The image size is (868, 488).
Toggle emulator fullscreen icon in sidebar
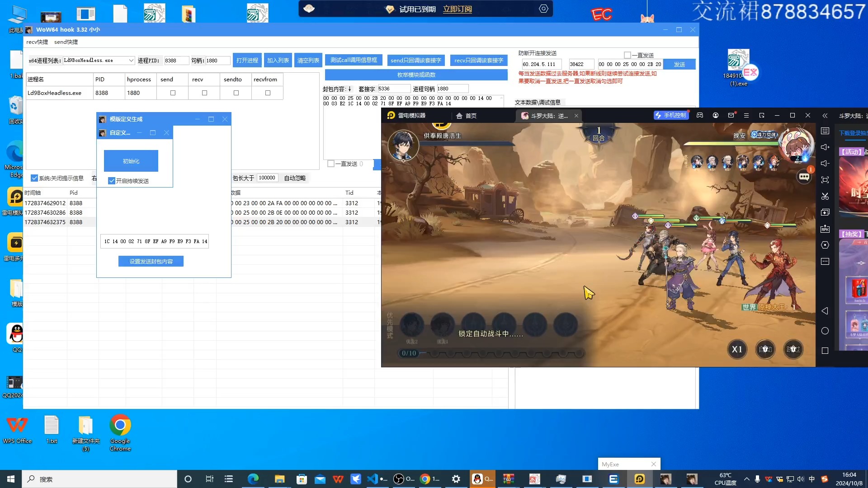tap(825, 180)
